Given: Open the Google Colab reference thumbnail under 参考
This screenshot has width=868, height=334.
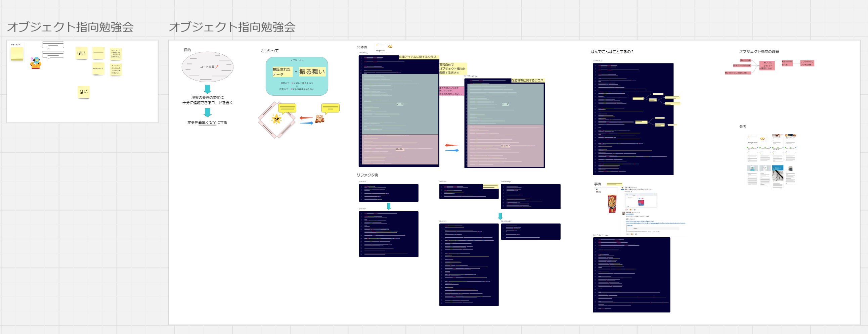Looking at the screenshot, I should 757,140.
